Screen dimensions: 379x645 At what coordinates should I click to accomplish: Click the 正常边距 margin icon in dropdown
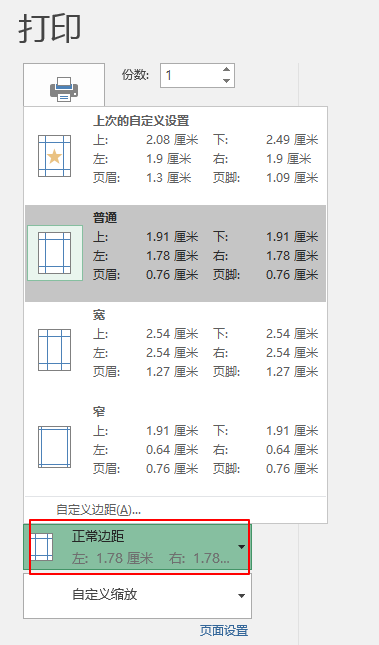tap(42, 547)
